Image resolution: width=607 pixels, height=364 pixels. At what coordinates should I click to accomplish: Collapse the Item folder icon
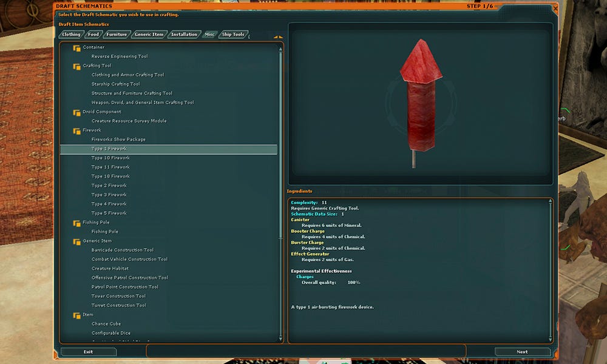76,315
